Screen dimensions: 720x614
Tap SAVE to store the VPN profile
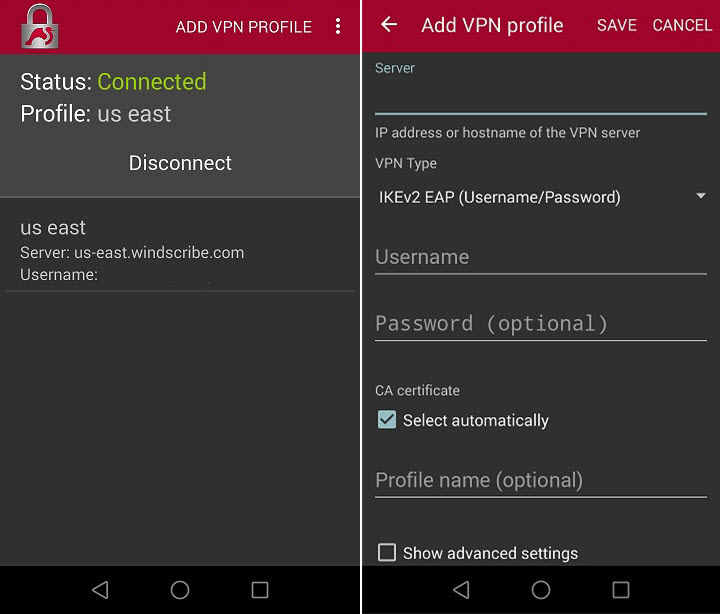pyautogui.click(x=617, y=25)
